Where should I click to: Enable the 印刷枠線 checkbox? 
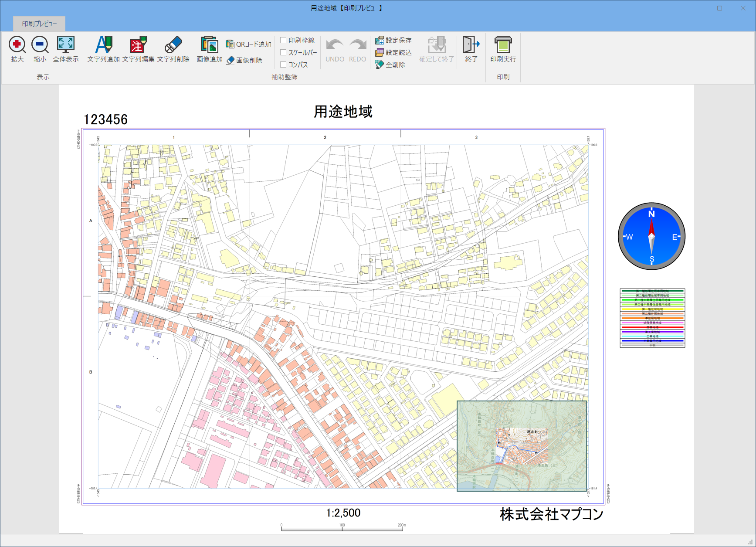283,40
